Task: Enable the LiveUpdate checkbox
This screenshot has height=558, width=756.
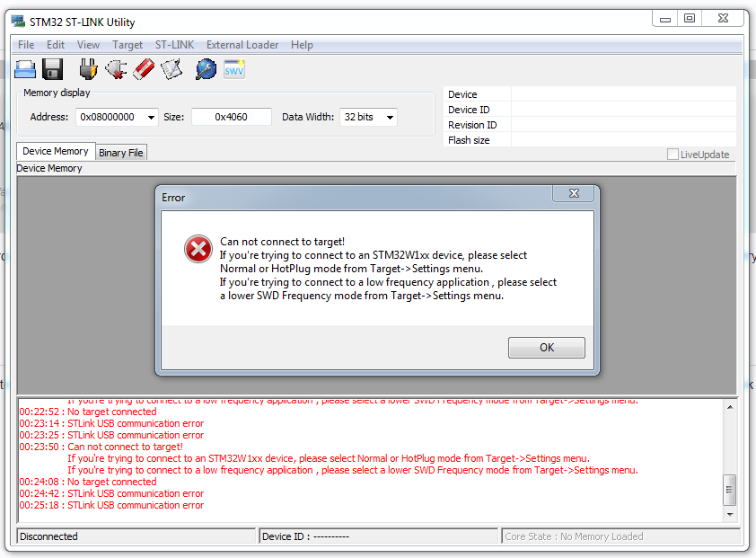Action: point(672,155)
